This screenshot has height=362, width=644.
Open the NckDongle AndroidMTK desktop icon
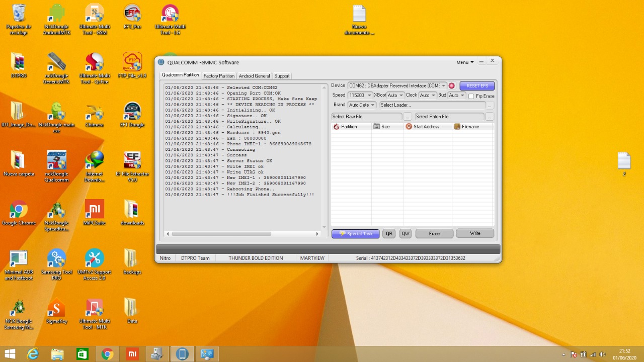pyautogui.click(x=57, y=20)
